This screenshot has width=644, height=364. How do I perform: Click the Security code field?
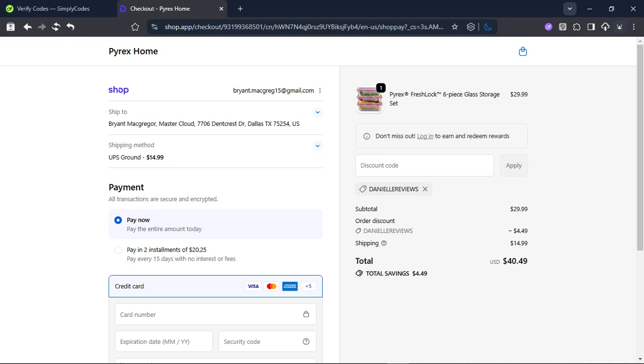point(267,342)
